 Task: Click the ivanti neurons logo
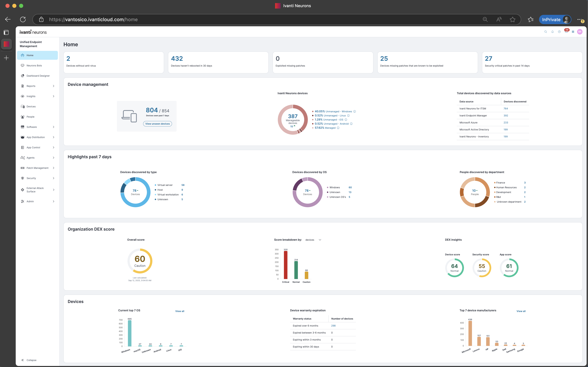point(33,32)
